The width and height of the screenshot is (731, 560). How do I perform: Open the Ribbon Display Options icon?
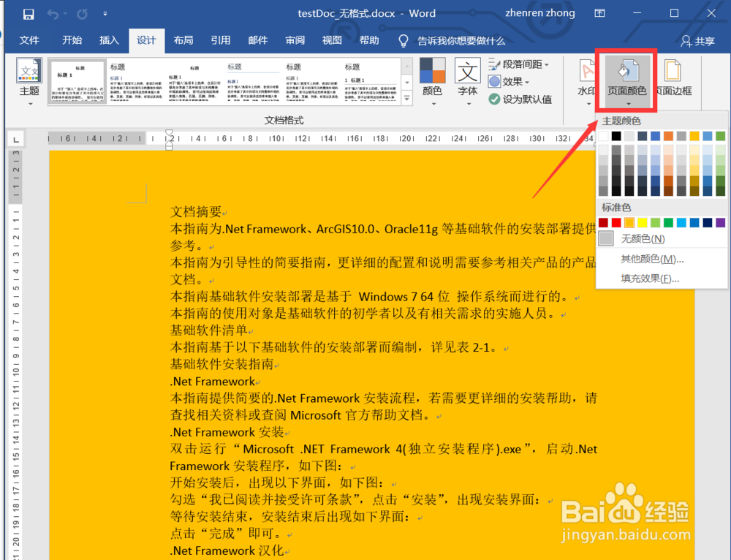pyautogui.click(x=599, y=13)
